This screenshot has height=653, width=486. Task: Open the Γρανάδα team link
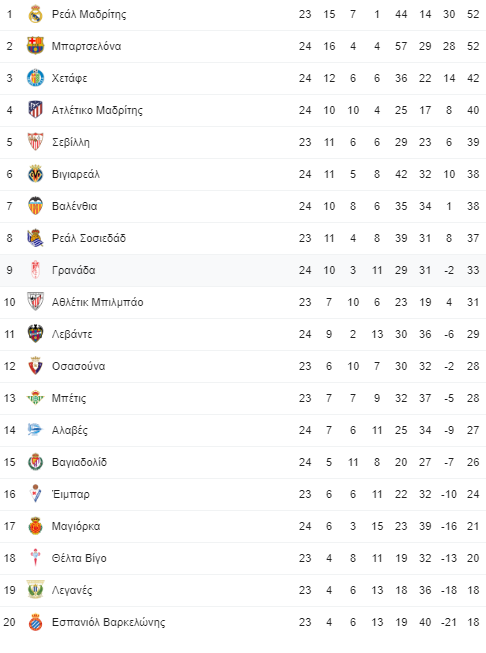(74, 270)
